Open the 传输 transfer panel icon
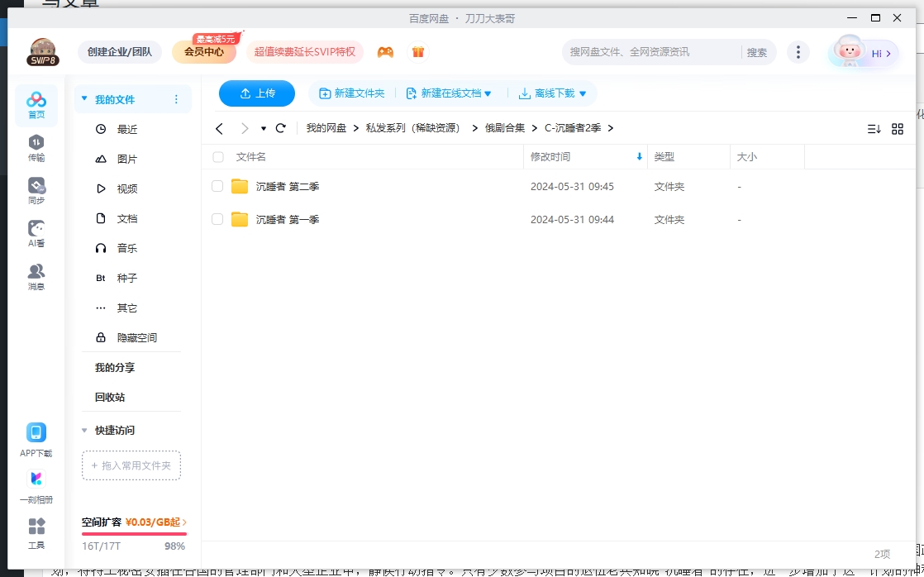Screen dimensions: 924x577 tap(36, 147)
